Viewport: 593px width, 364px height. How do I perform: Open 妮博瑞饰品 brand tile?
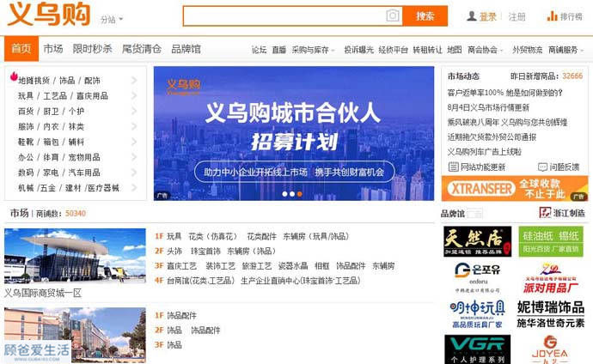pyautogui.click(x=551, y=314)
